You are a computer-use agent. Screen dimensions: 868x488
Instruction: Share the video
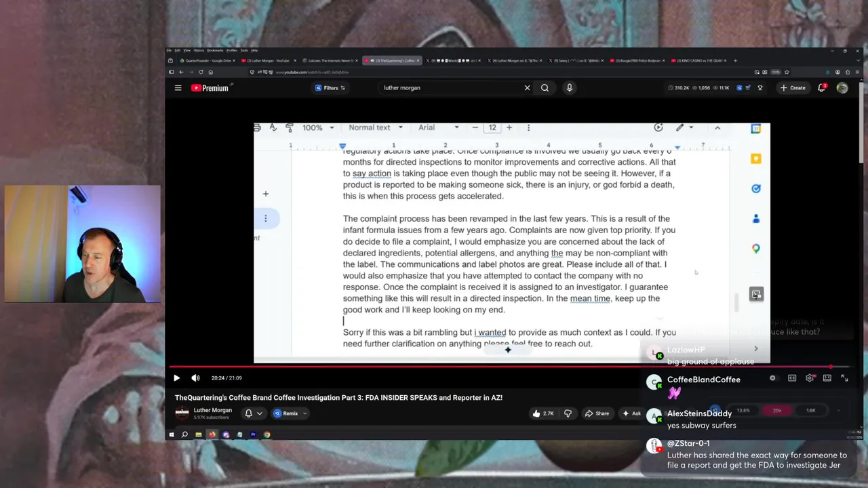point(597,413)
